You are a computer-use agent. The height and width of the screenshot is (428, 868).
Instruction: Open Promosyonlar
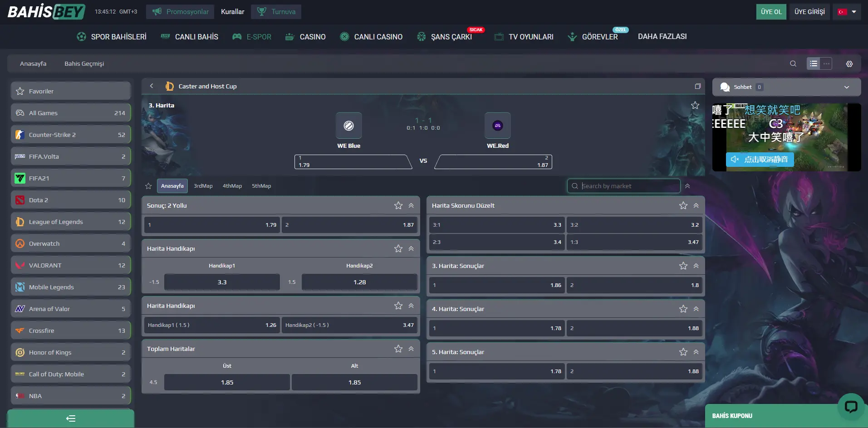[x=181, y=12]
